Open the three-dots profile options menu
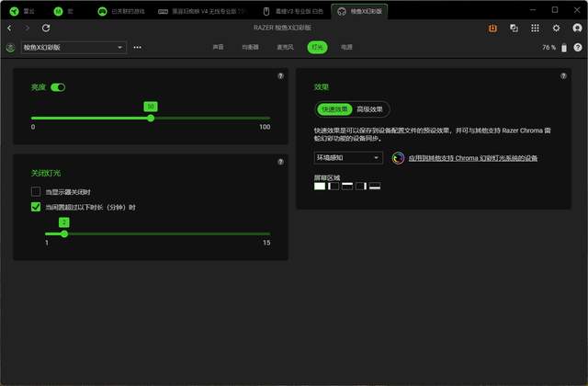588x386 pixels. click(138, 47)
